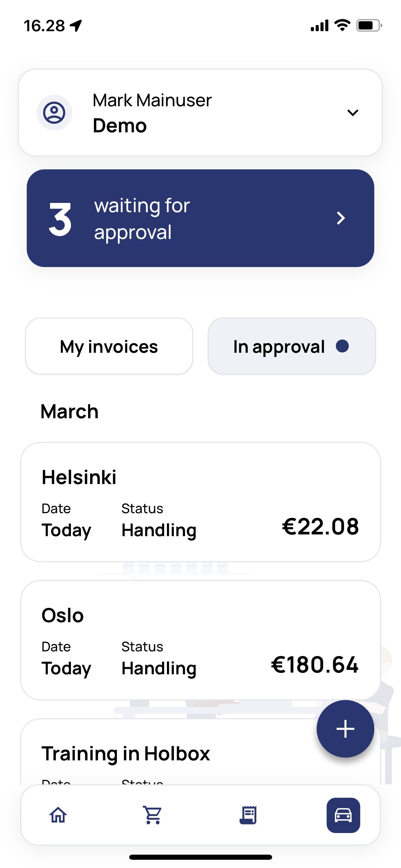The height and width of the screenshot is (868, 401).
Task: Toggle the In approval dot indicator
Action: [x=342, y=346]
